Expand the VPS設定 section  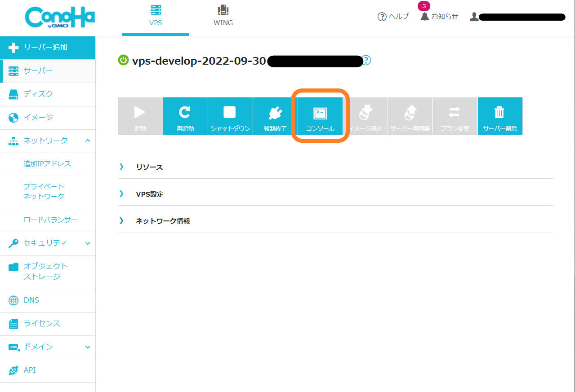[150, 194]
